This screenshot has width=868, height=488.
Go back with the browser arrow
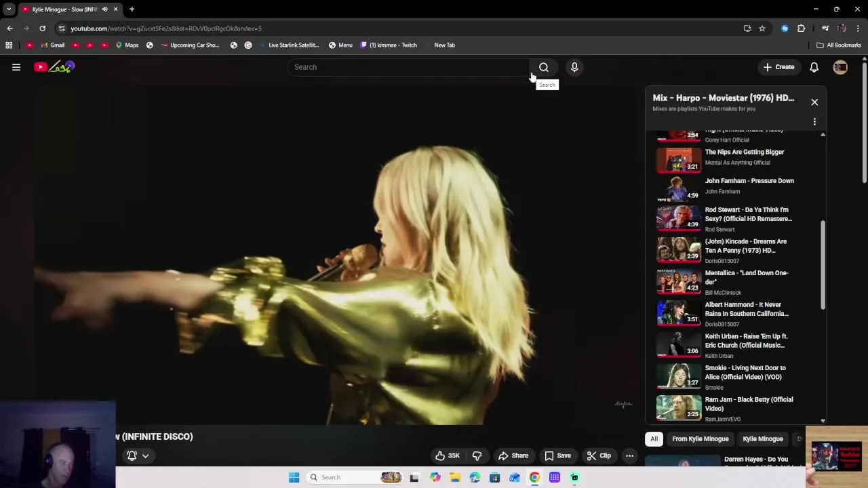coord(9,28)
